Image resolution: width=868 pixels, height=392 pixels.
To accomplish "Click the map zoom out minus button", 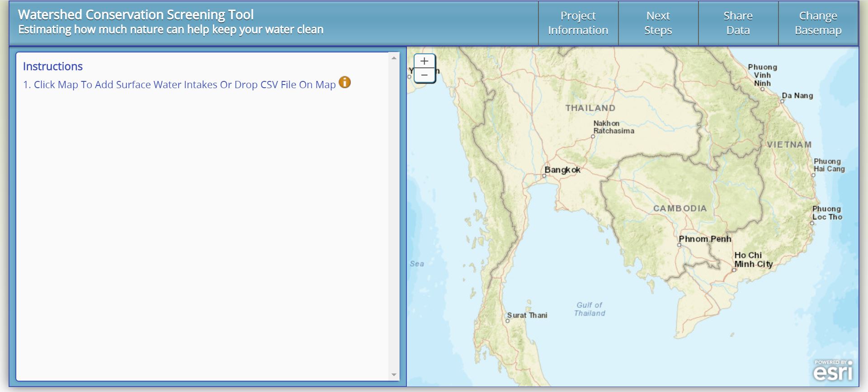I will coord(424,76).
